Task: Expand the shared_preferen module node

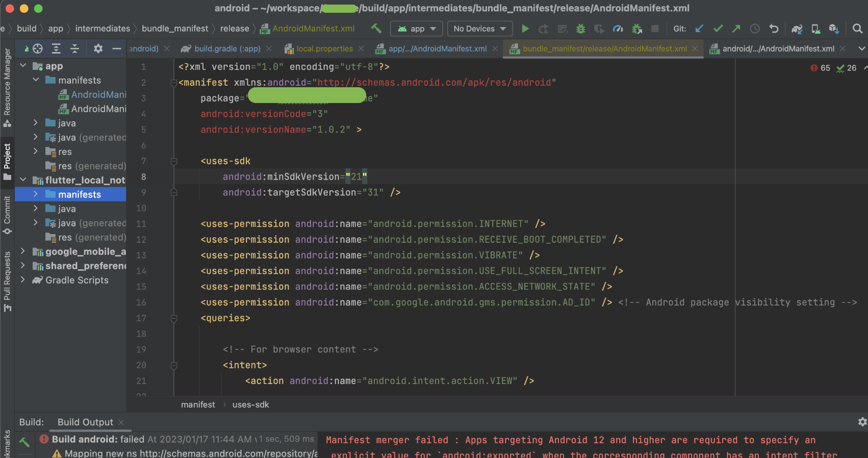Action: pyautogui.click(x=23, y=266)
